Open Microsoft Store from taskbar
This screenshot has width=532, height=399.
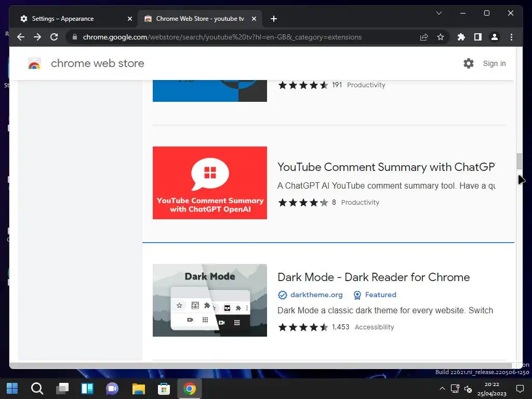(164, 389)
